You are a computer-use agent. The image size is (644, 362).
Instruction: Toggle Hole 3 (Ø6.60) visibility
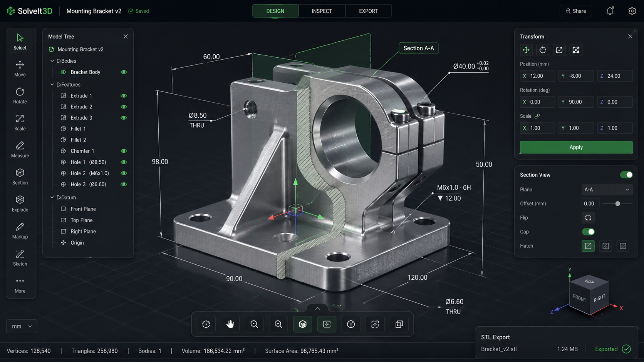click(124, 184)
